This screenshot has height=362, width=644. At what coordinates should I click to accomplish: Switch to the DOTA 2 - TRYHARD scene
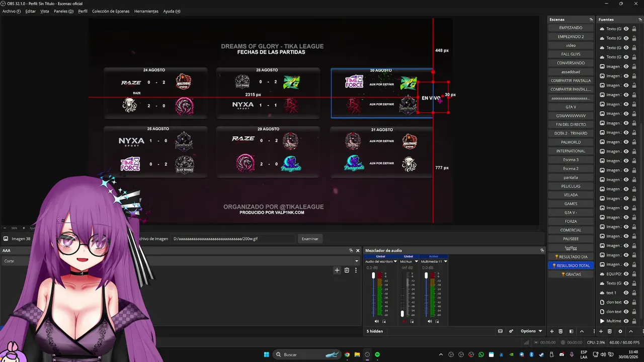[571, 133]
